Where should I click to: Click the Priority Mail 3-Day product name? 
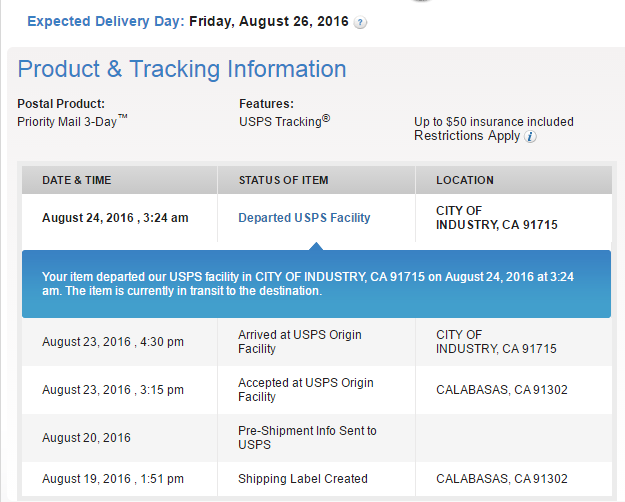pos(72,121)
